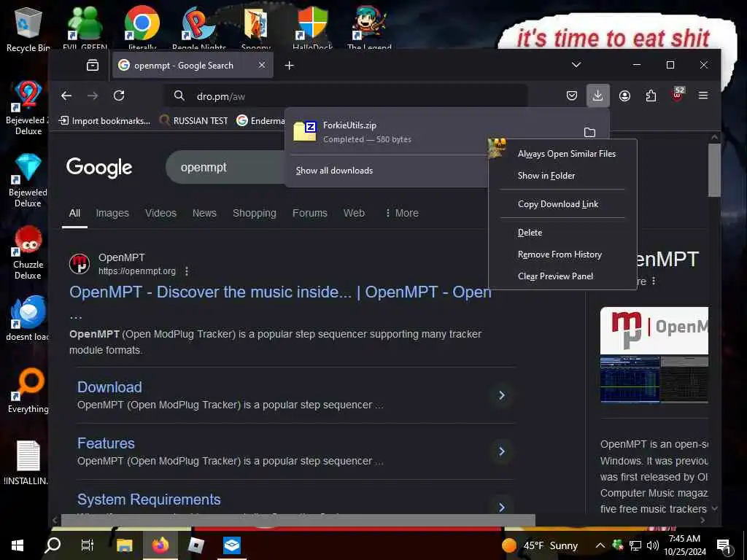747x560 pixels.
Task: Launch Bejeweled Deluxe desktop shortcut
Action: pos(28,180)
